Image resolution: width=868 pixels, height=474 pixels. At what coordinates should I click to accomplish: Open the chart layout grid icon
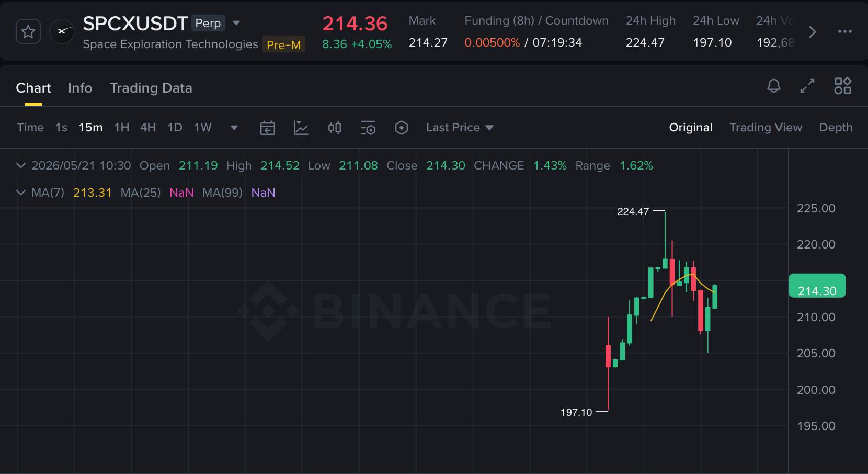coord(843,86)
